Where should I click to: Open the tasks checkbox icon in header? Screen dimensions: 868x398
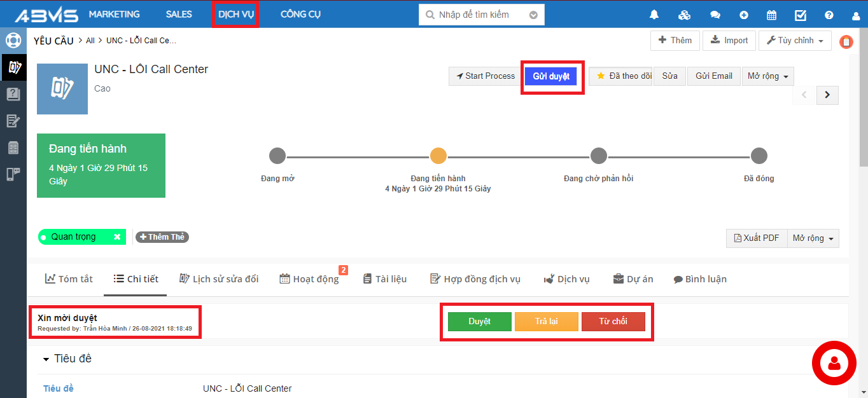(x=801, y=15)
